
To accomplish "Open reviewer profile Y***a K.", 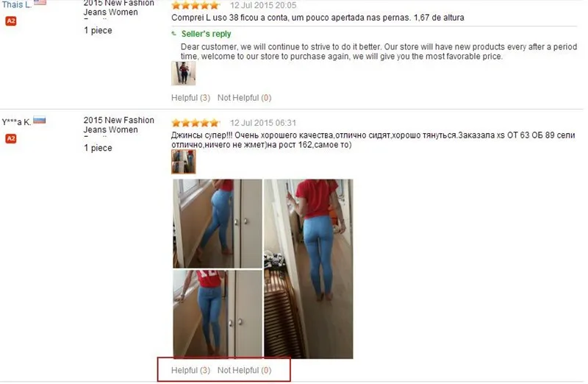I will click(x=16, y=122).
